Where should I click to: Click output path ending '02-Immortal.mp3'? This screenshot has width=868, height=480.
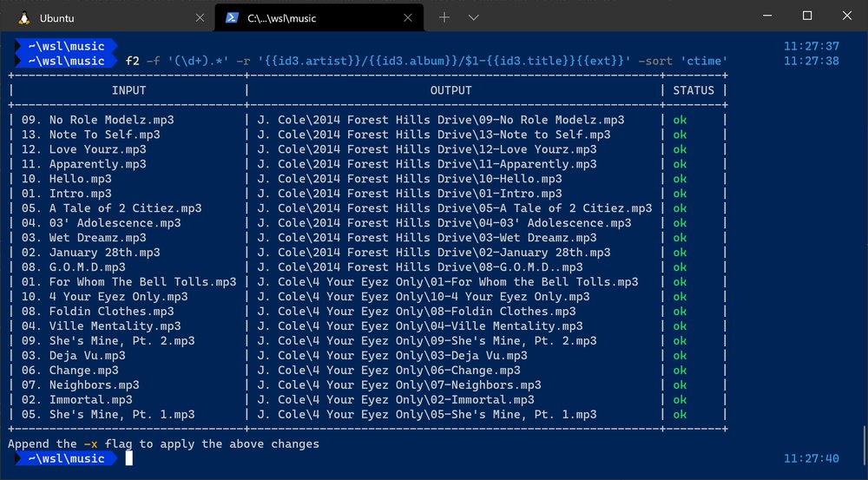coord(396,400)
